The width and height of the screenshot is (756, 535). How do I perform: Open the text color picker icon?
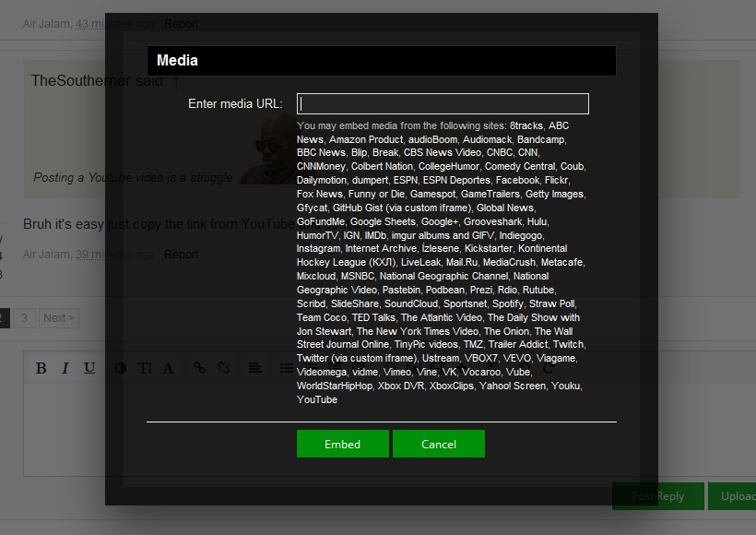click(x=121, y=368)
